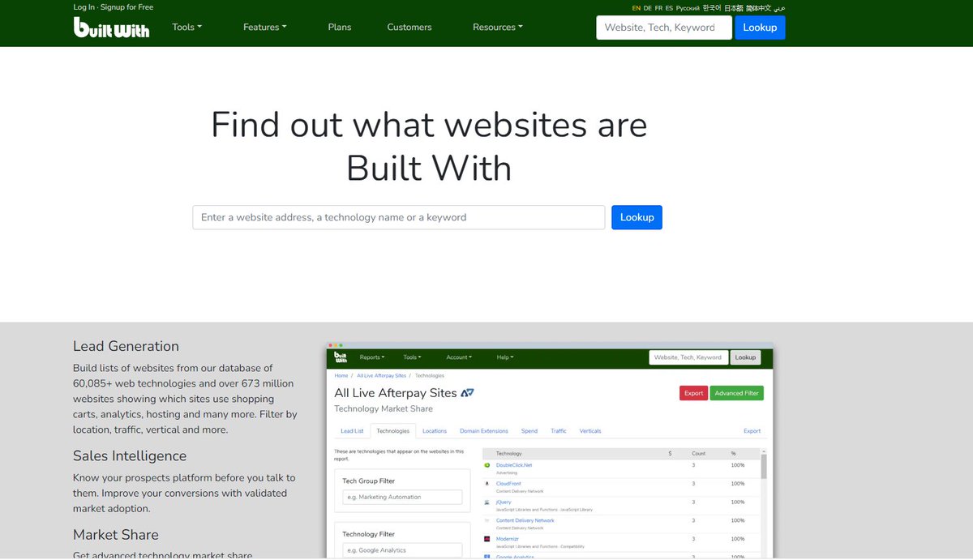This screenshot has width=973, height=560.
Task: Click Signup for Free link
Action: point(126,7)
